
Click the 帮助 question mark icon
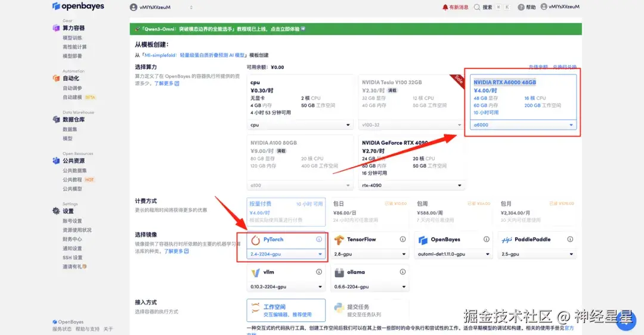pos(521,7)
